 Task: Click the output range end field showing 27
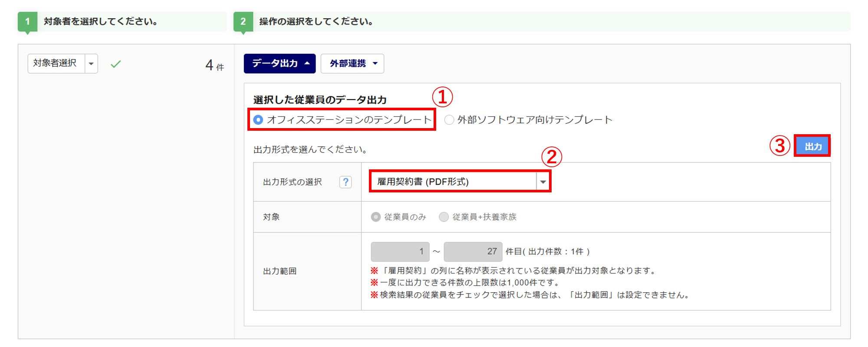tap(473, 251)
